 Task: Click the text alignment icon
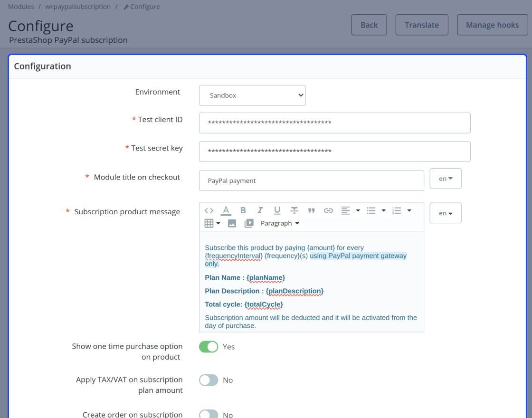(345, 211)
